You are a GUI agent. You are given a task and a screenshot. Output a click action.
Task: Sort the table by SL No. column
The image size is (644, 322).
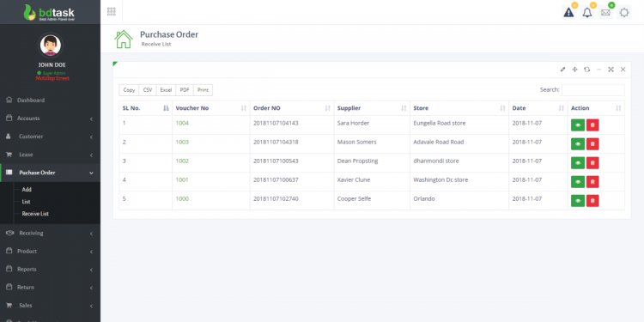click(x=146, y=108)
